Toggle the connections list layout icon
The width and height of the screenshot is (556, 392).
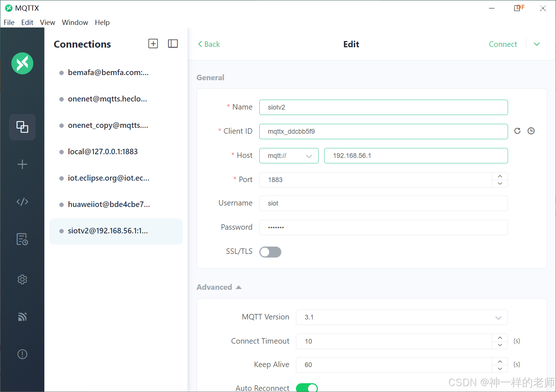(173, 44)
